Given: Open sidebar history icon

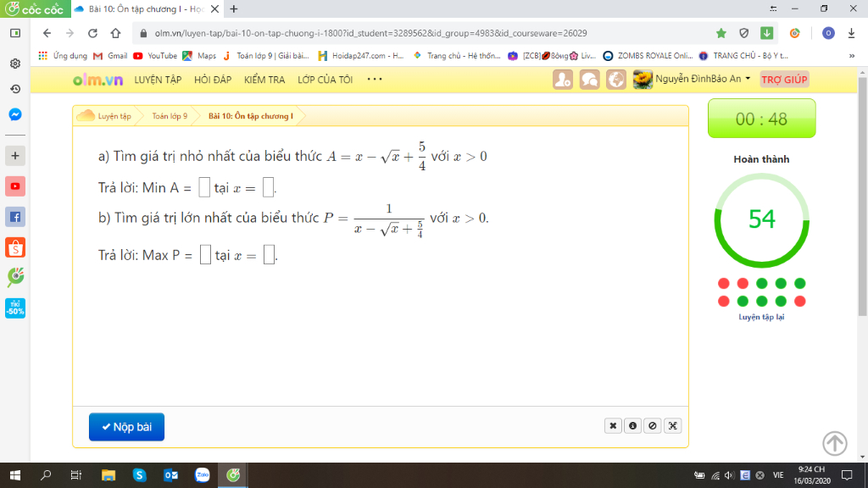Looking at the screenshot, I should [15, 89].
